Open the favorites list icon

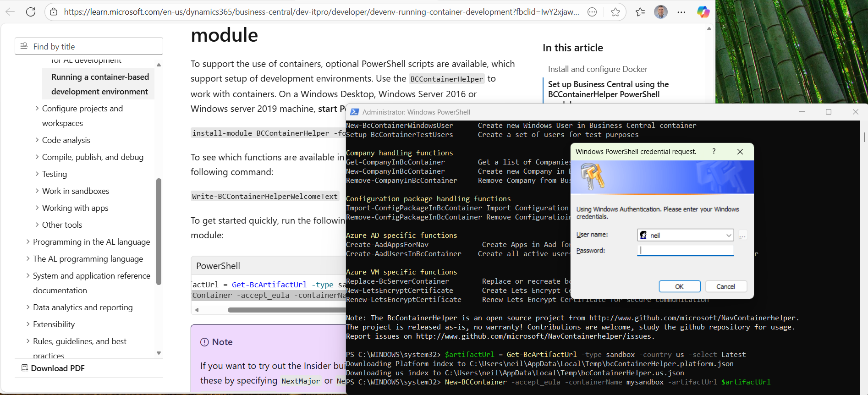point(640,12)
